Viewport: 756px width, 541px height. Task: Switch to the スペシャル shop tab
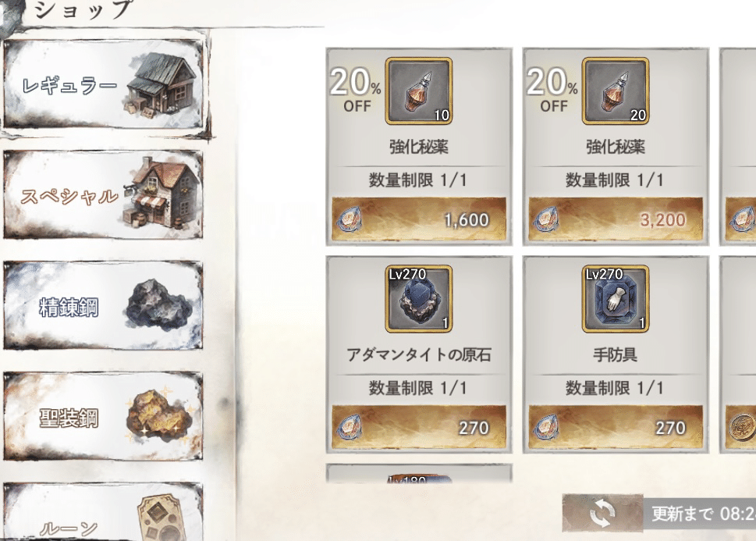[x=103, y=195]
